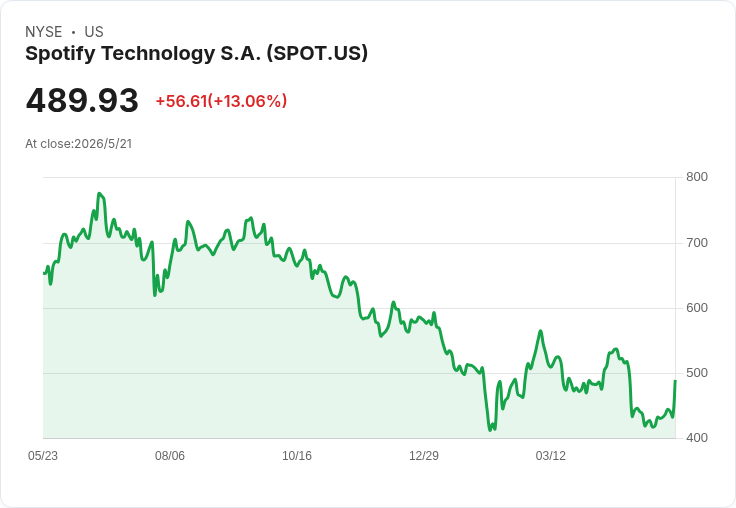Click the chart's highest peak near 780

tap(99, 193)
